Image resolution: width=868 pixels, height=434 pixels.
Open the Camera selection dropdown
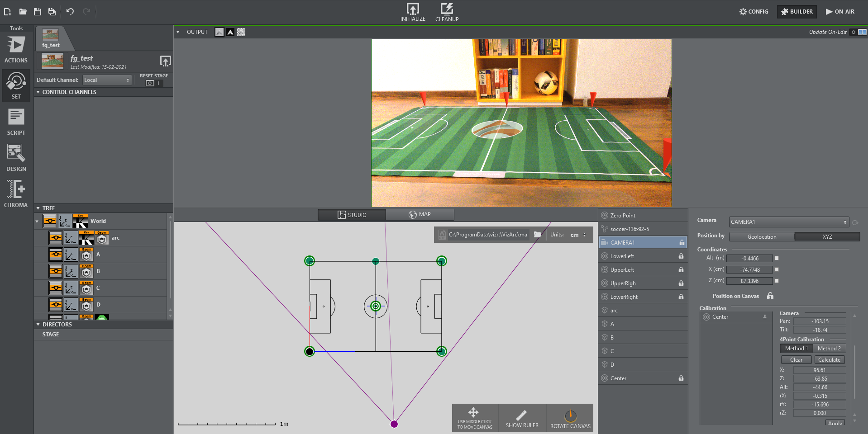pyautogui.click(x=788, y=222)
